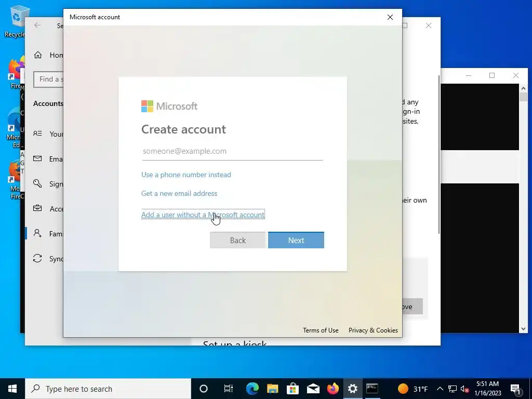Click 'Use a phone number instead' link
Image resolution: width=532 pixels, height=399 pixels.
pos(186,175)
